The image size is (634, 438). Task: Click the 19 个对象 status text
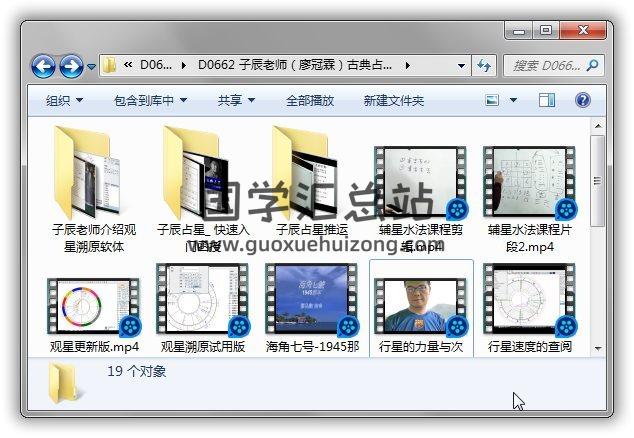pos(137,371)
